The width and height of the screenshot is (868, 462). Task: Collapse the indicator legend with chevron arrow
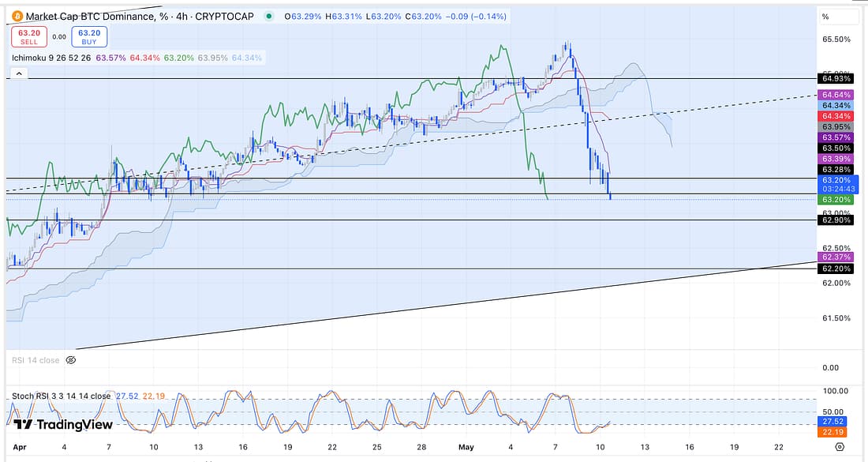[x=19, y=73]
